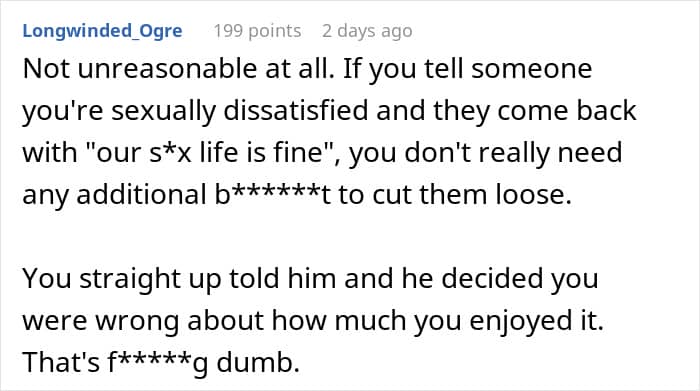Click the censored word f*****g
The width and height of the screenshot is (700, 391).
pos(158,362)
